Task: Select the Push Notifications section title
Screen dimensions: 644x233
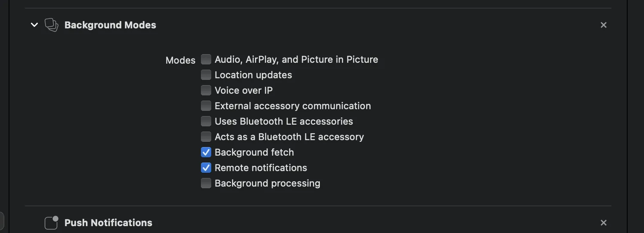Action: 108,223
